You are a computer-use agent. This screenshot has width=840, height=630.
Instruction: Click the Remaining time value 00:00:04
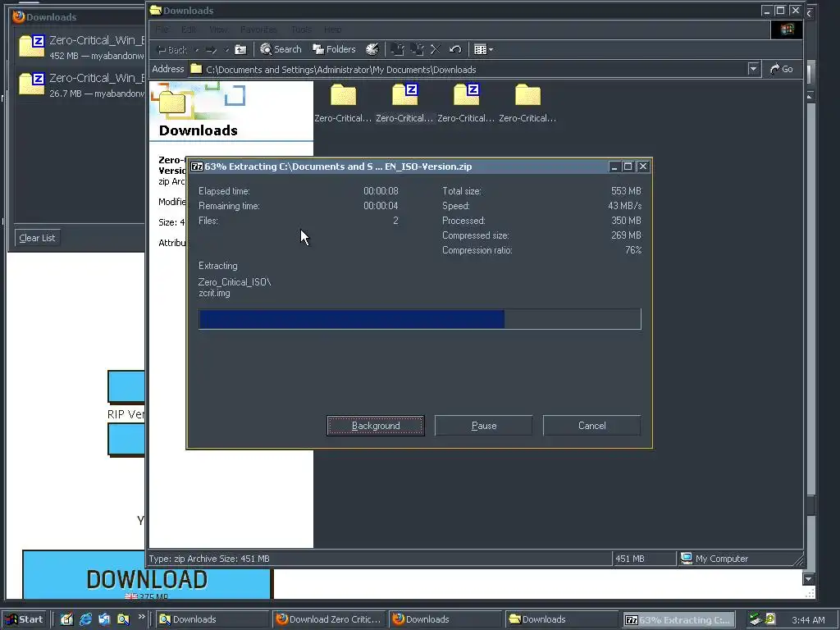381,206
